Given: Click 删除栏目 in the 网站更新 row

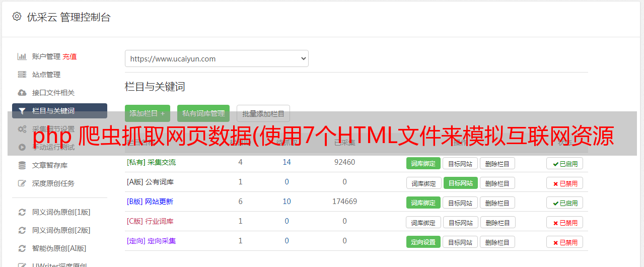Looking at the screenshot, I should [x=497, y=203].
